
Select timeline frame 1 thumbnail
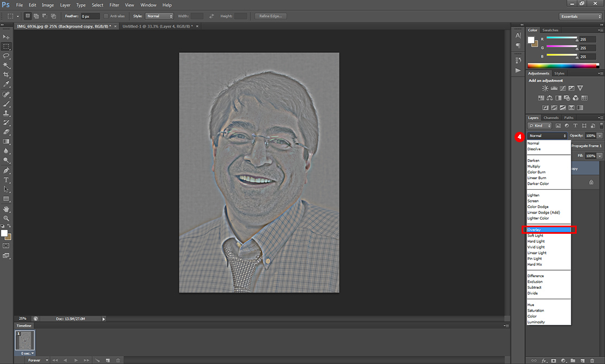coord(25,341)
